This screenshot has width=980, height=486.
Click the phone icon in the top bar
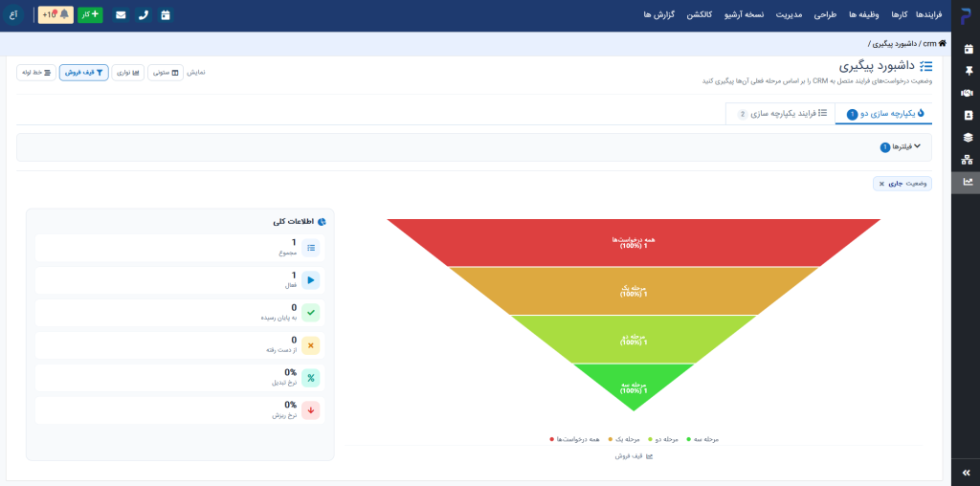tap(144, 15)
